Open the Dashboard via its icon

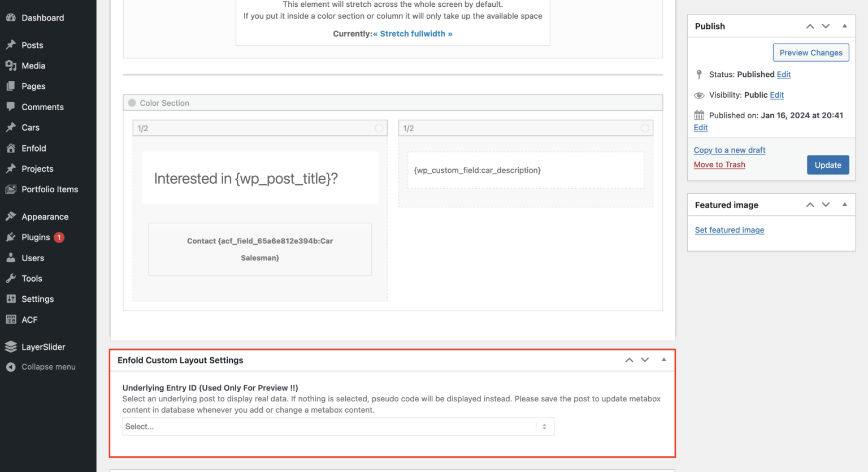click(11, 18)
